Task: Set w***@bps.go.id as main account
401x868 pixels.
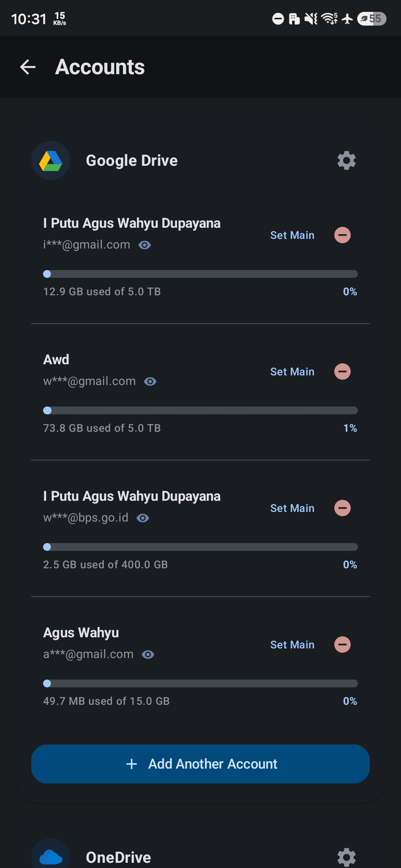Action: tap(292, 508)
